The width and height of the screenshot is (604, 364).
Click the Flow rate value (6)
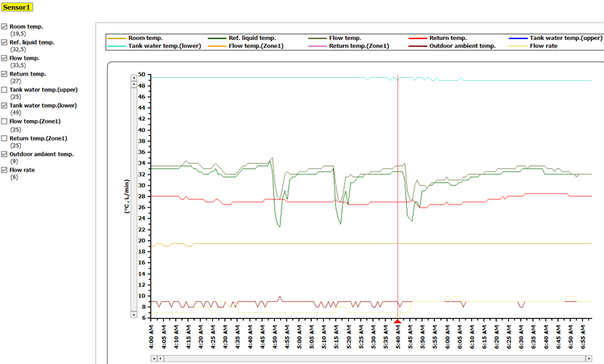point(14,177)
